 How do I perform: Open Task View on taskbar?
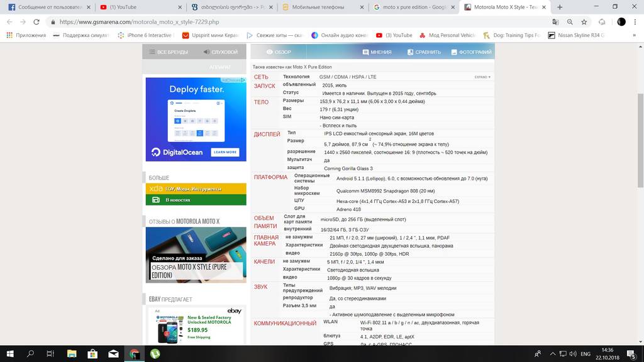click(50, 354)
